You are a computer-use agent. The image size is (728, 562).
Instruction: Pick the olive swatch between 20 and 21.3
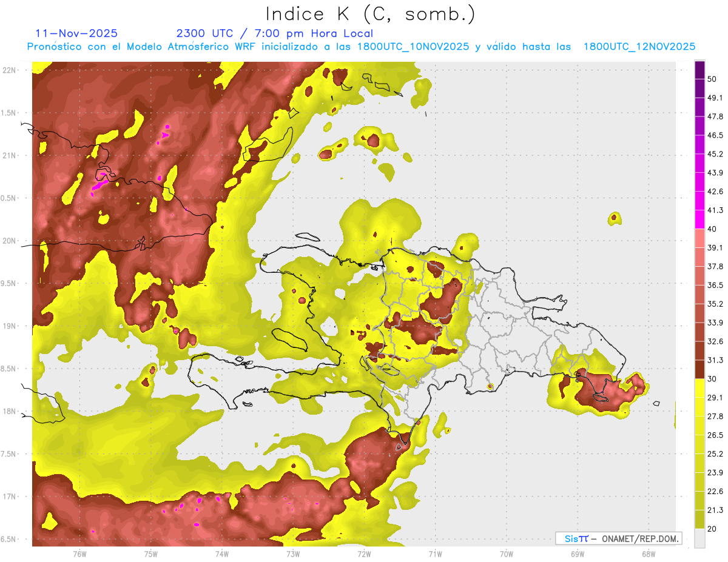coord(699,520)
